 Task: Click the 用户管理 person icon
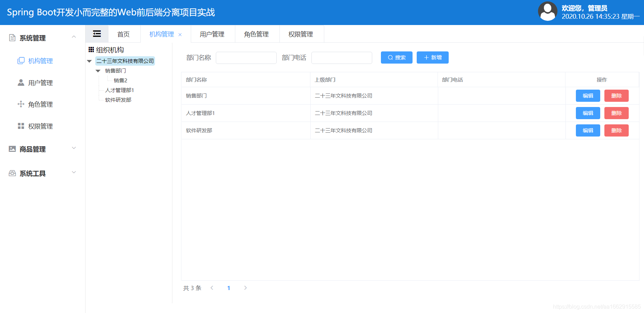pos(21,82)
